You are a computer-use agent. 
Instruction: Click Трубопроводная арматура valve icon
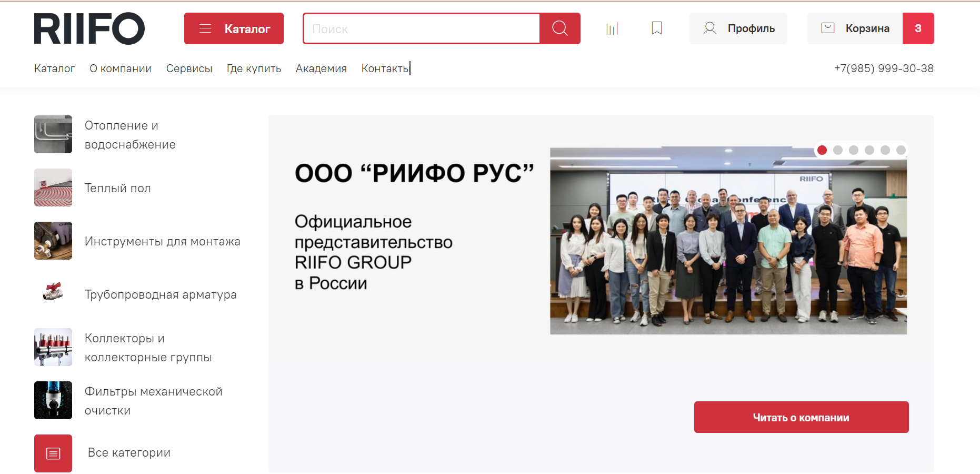[x=53, y=291]
